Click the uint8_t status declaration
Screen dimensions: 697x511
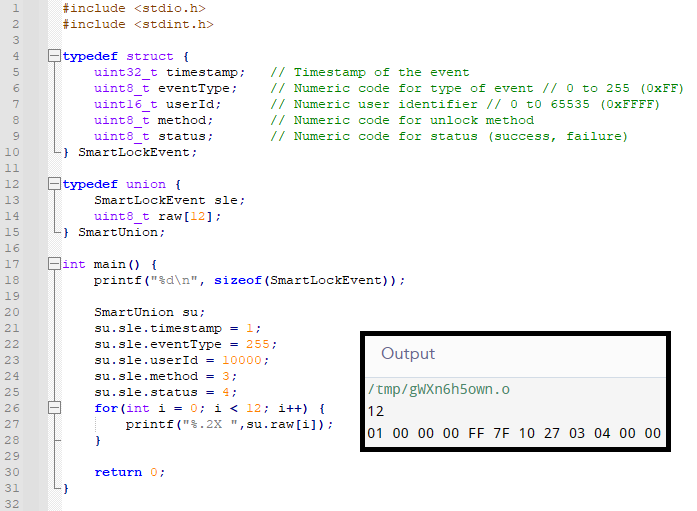[153, 136]
